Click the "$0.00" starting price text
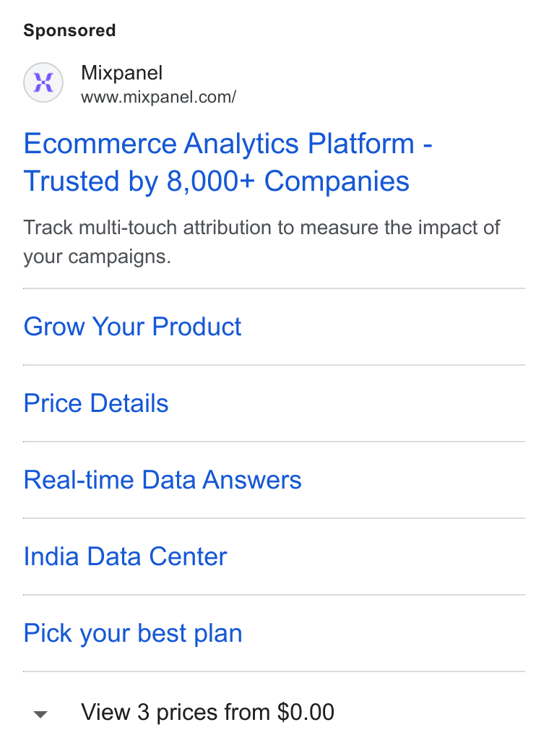 coord(306,712)
